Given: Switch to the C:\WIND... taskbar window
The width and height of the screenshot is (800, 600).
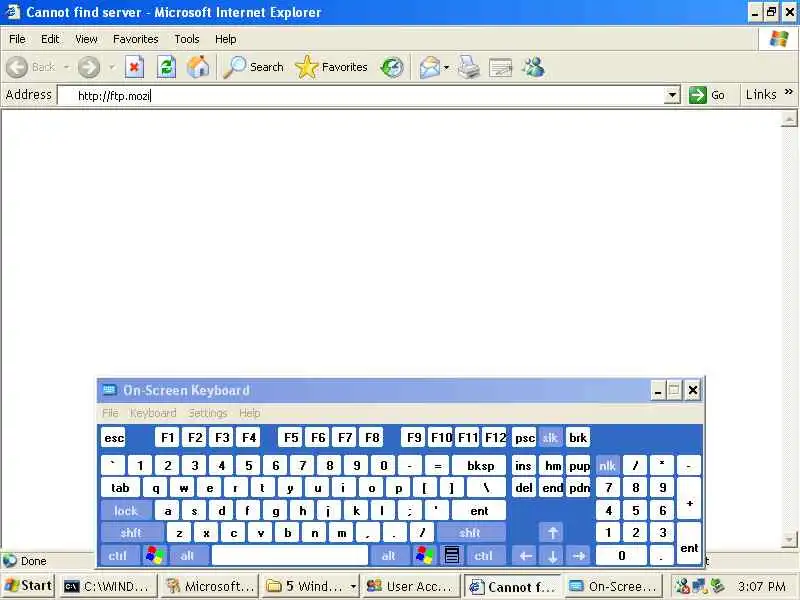Looking at the screenshot, I should [108, 587].
